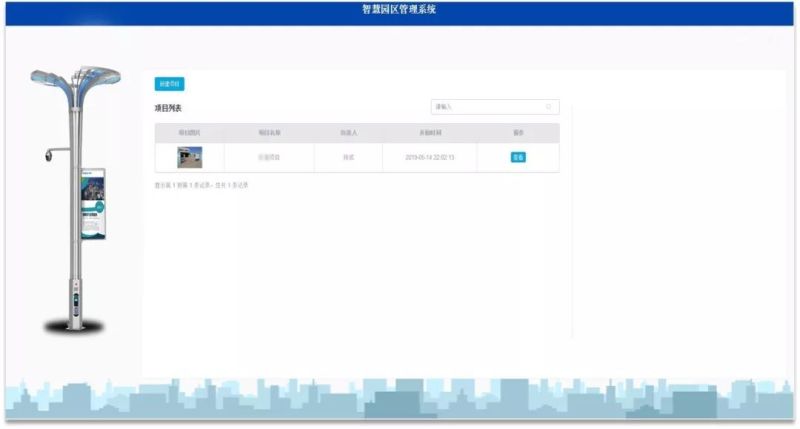The width and height of the screenshot is (800, 429).
Task: Click the surveillance camera on the street pole
Action: [46, 156]
